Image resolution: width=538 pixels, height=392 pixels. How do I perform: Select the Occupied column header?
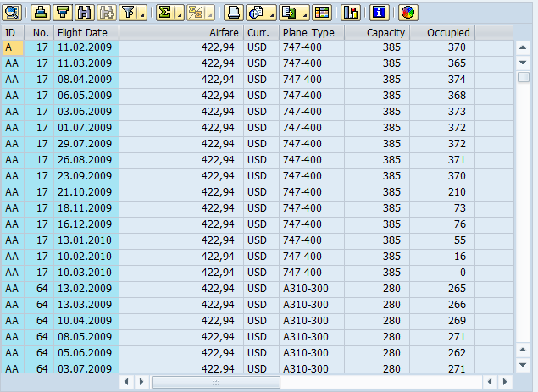tap(441, 32)
